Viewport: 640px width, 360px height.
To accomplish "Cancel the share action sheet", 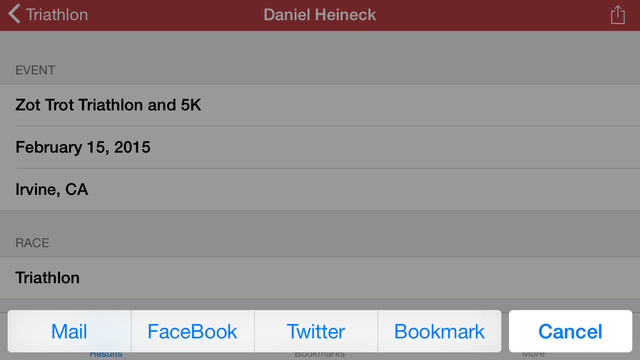I will click(570, 331).
